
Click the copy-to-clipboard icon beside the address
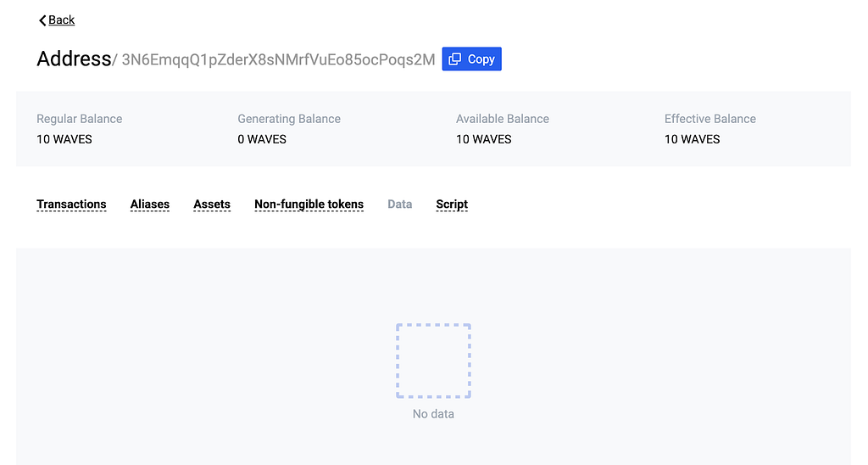click(454, 59)
